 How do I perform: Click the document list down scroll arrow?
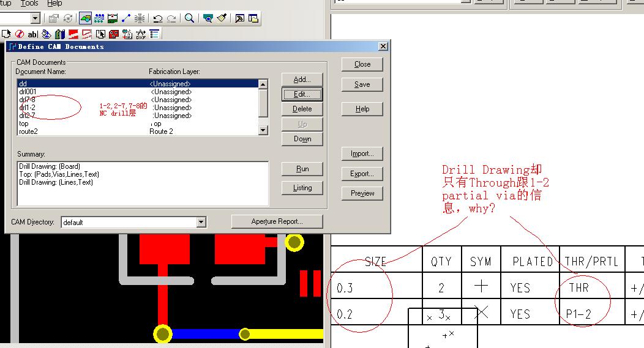[263, 130]
